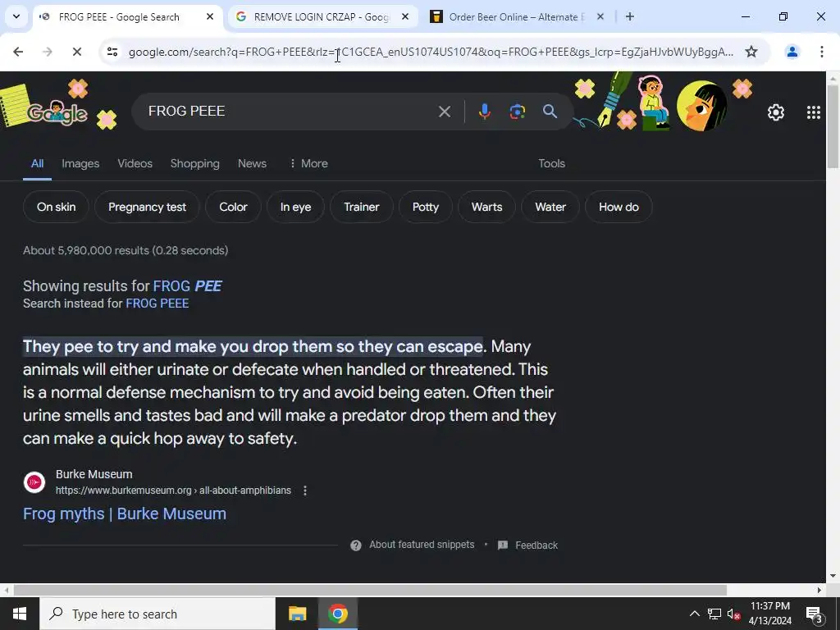The height and width of the screenshot is (630, 840).
Task: Open the Google apps grid
Action: click(x=813, y=112)
